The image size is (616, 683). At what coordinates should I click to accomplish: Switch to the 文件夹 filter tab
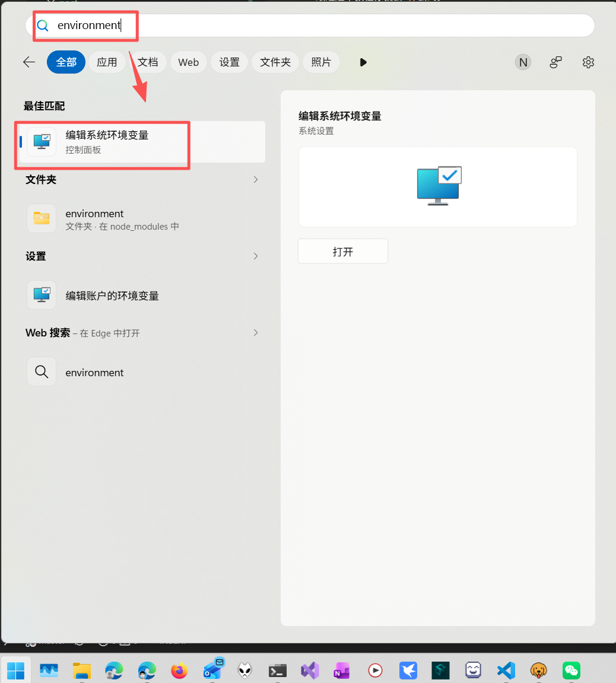(x=275, y=62)
